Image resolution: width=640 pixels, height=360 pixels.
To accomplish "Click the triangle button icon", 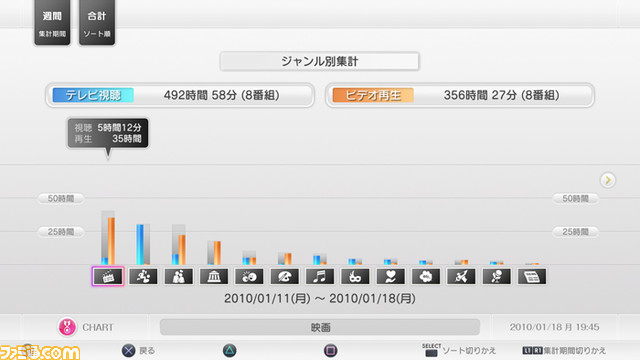I will 229,351.
